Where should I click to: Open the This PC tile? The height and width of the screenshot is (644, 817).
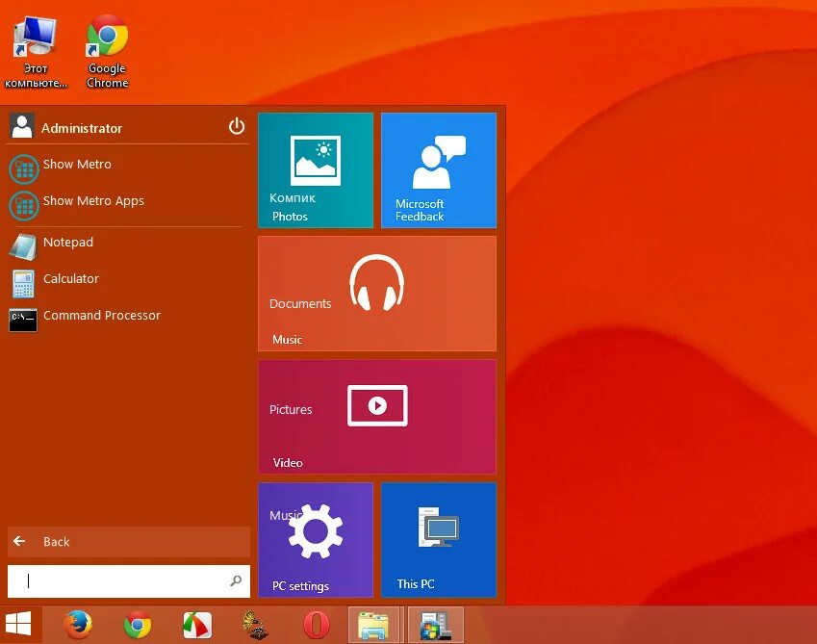[439, 540]
